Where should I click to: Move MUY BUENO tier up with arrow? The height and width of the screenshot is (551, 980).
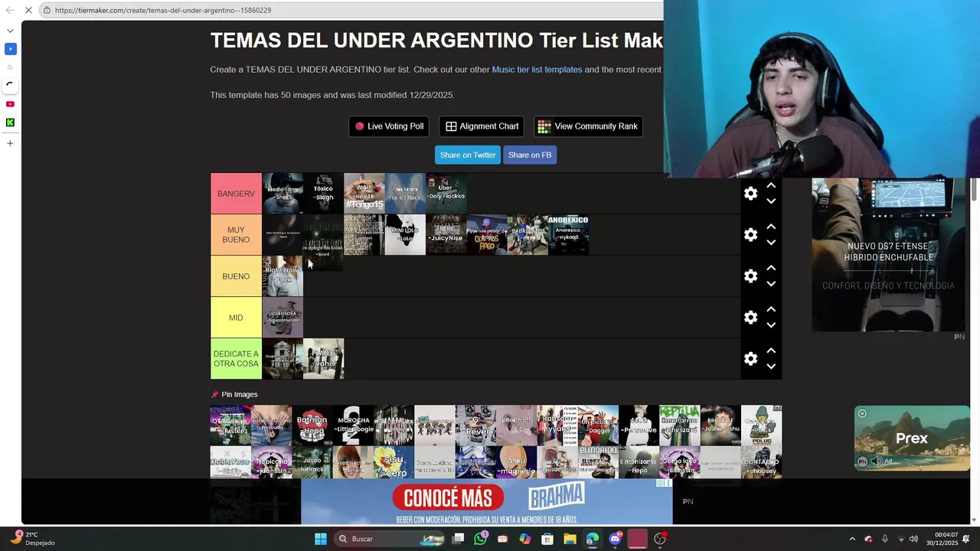tap(771, 227)
